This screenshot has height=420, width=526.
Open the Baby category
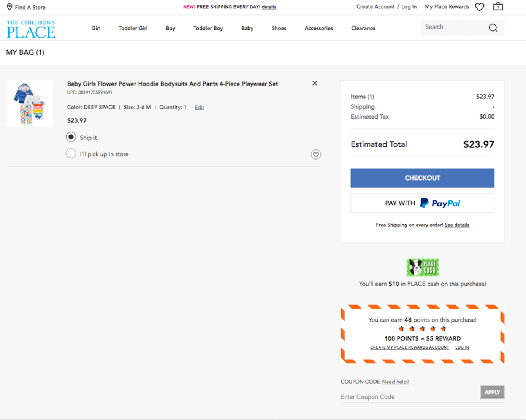[247, 28]
